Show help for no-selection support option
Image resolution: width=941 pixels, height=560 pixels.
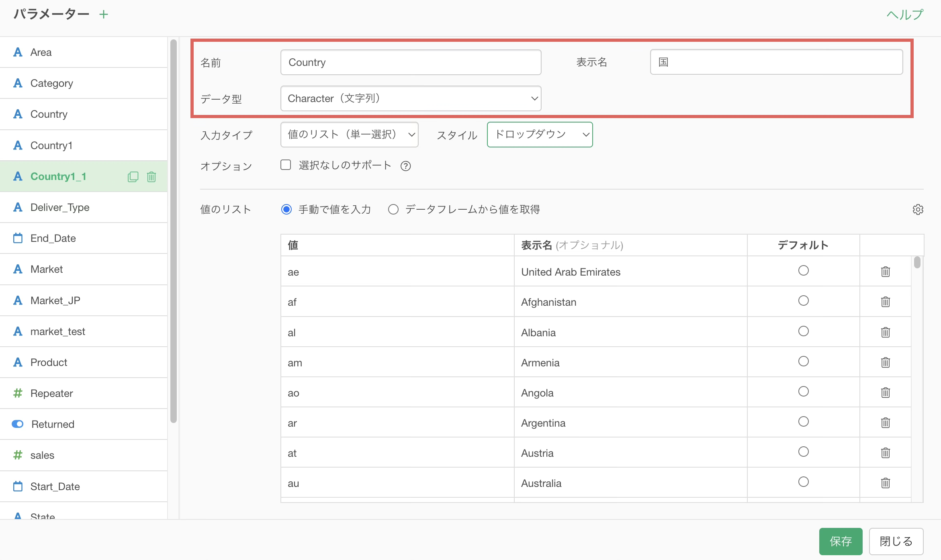click(x=406, y=166)
